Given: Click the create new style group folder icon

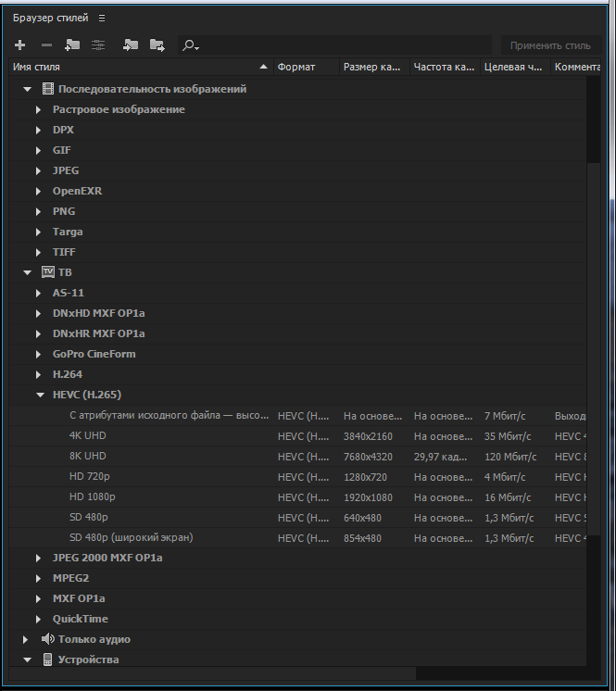Looking at the screenshot, I should pyautogui.click(x=72, y=45).
